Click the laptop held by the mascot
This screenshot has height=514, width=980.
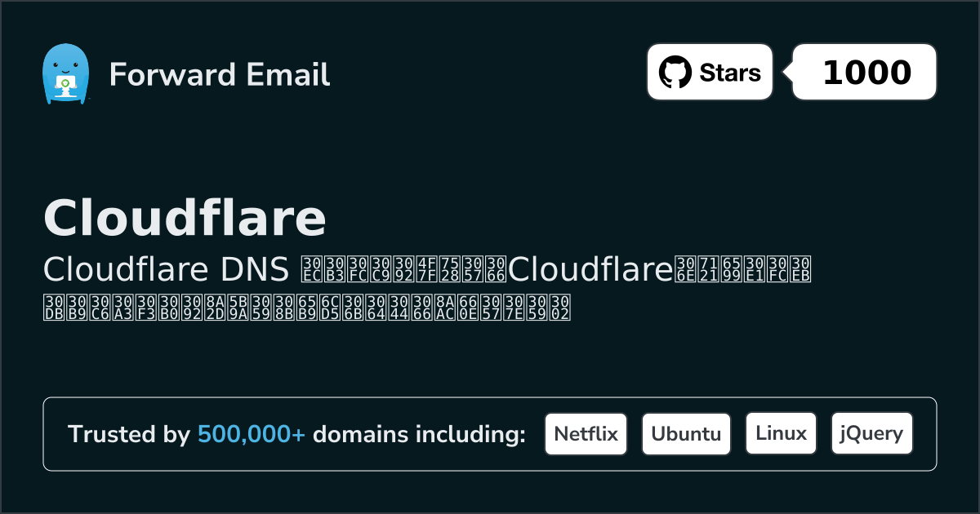[x=65, y=83]
